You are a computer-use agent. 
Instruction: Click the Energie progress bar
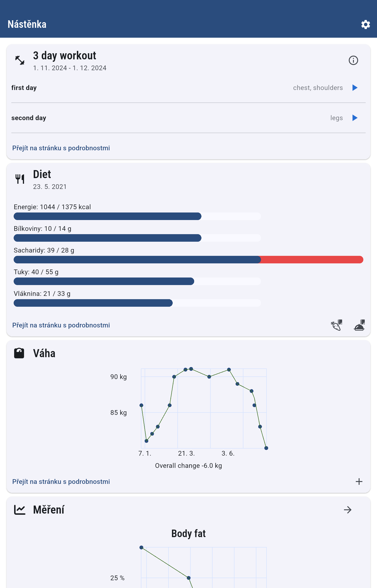click(x=137, y=216)
